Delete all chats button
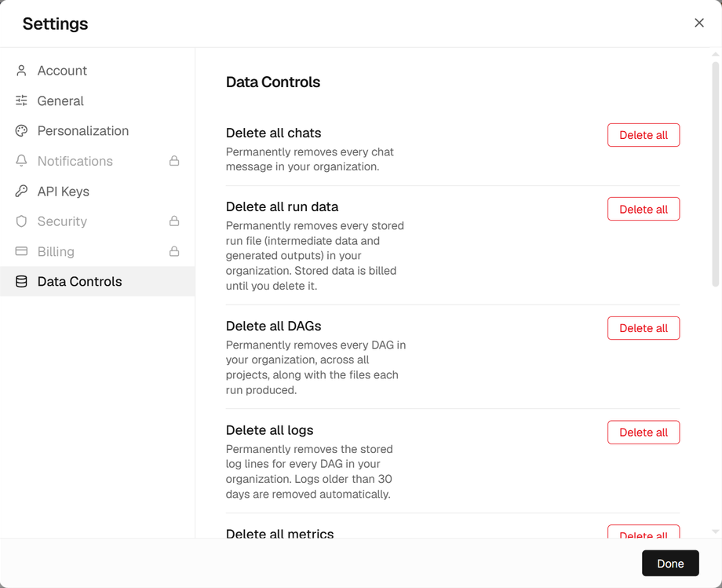This screenshot has height=588, width=722. coord(644,135)
